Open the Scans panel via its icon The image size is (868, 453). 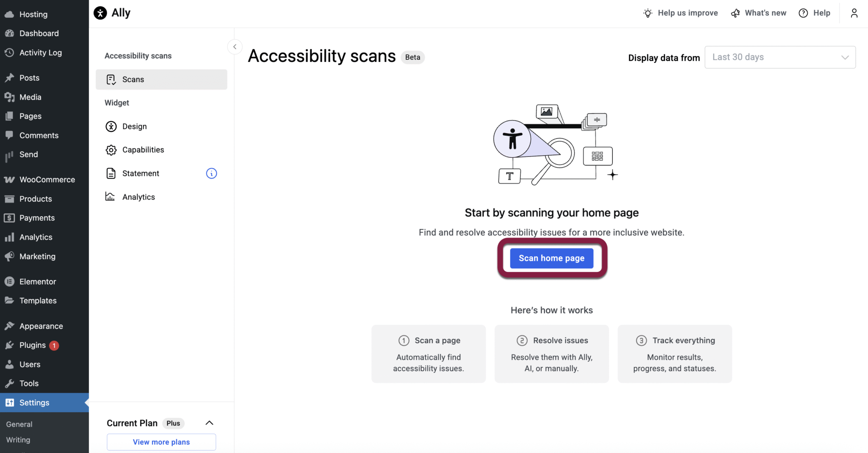click(111, 79)
